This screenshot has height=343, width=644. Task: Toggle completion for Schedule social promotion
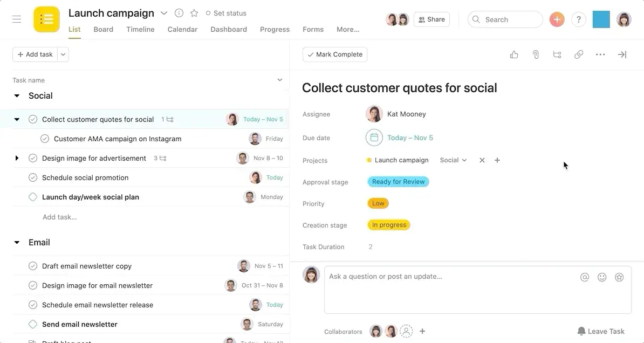click(33, 177)
